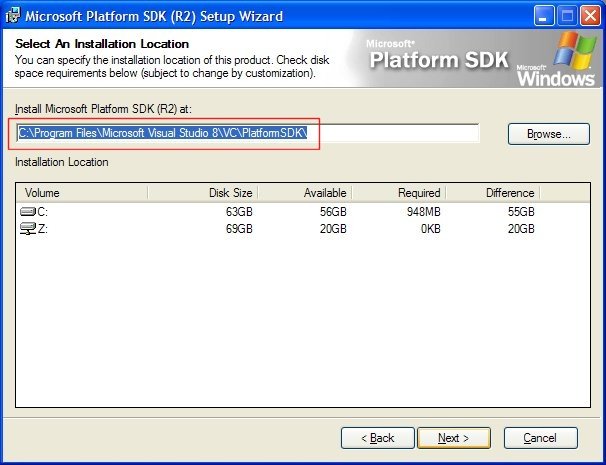Click the 69GB disk size for Z:
The width and height of the screenshot is (606, 465).
point(237,229)
